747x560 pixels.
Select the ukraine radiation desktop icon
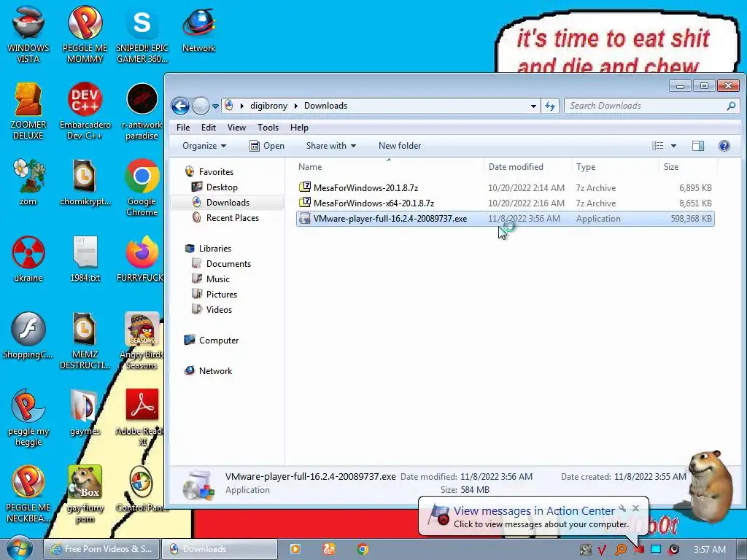pos(28,259)
